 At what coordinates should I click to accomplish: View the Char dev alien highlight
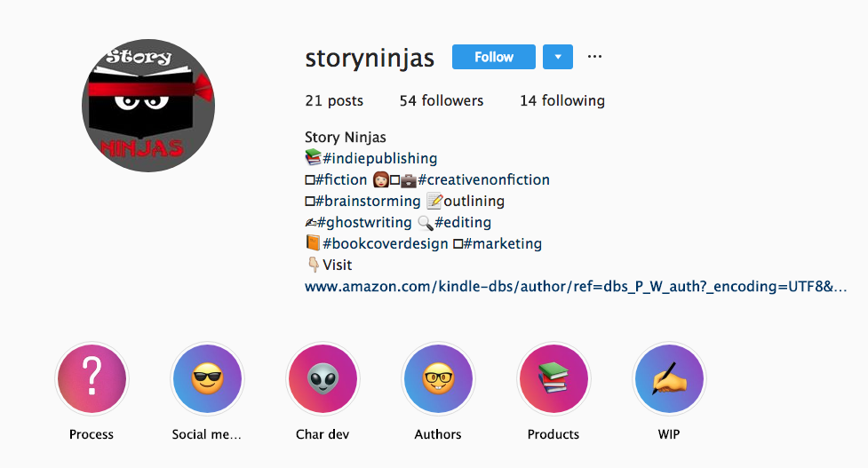point(323,378)
